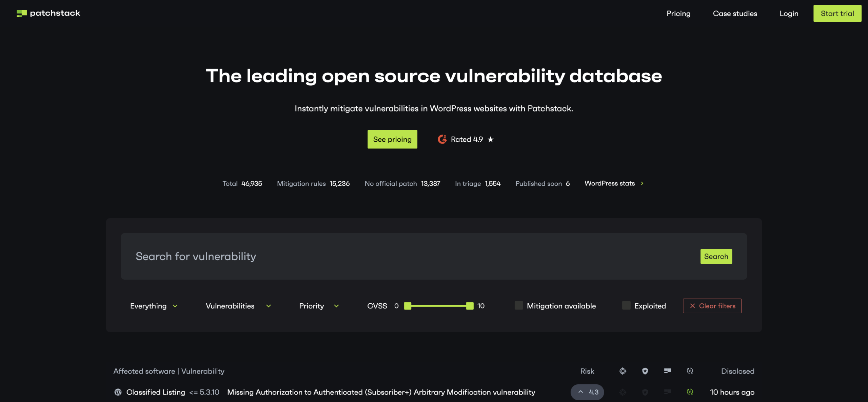
Task: Click the shield icon in table header
Action: [645, 371]
